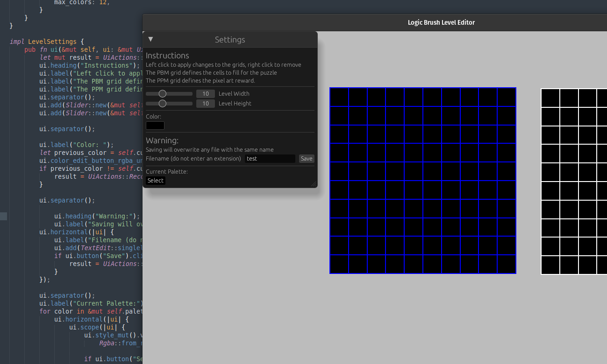Click the ui.heading("Warning:") code line
This screenshot has height=364, width=607.
coord(97,216)
